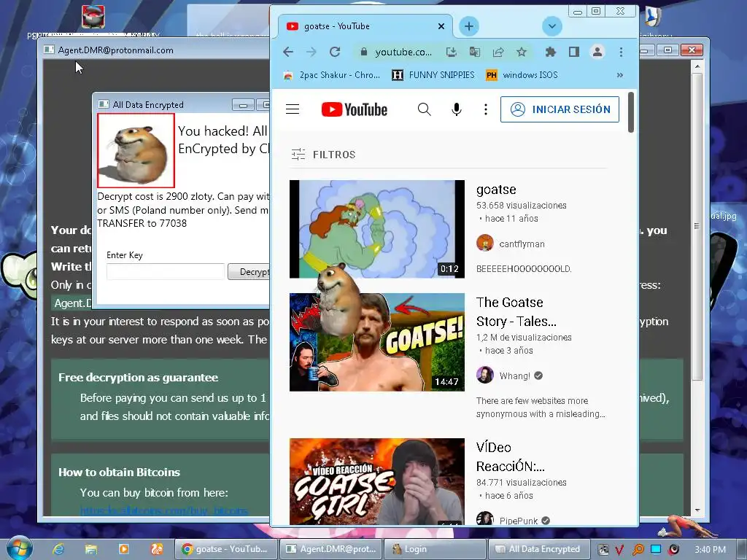The height and width of the screenshot is (560, 747).
Task: Launch Internet Explorer from taskbar
Action: pyautogui.click(x=58, y=549)
